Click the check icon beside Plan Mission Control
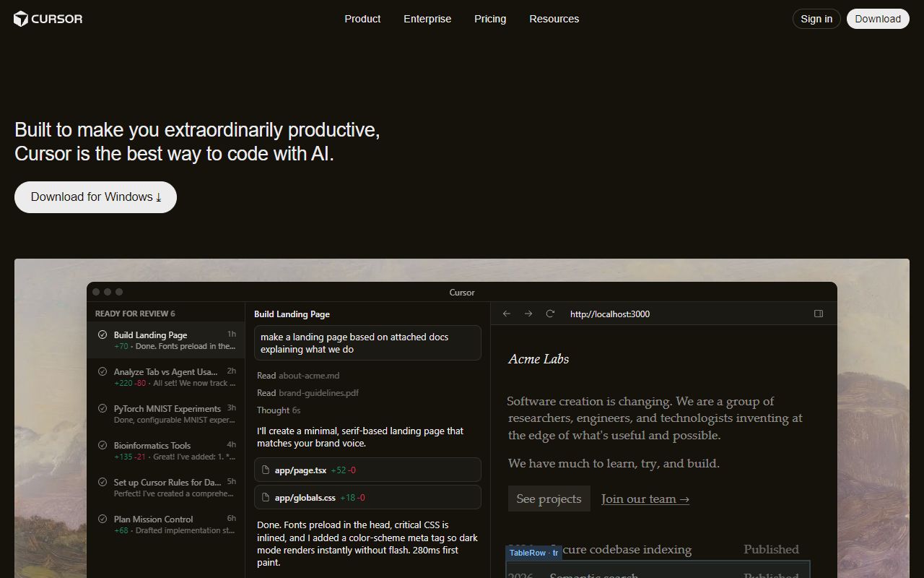This screenshot has width=924, height=578. tap(102, 519)
